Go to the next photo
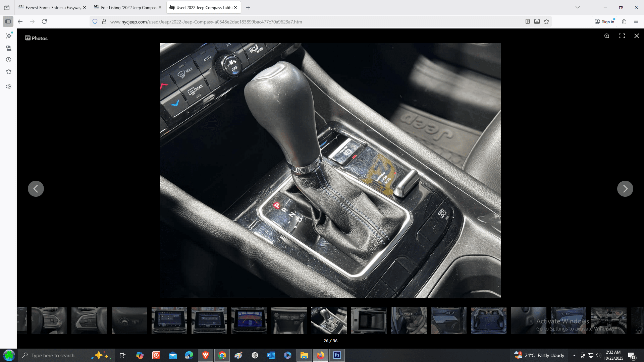The width and height of the screenshot is (644, 362). 625,189
